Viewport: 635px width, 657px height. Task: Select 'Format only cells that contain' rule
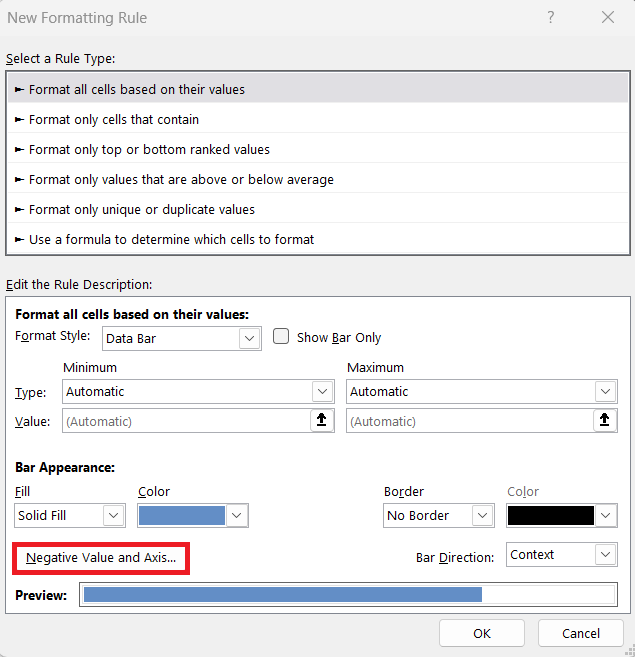(318, 119)
